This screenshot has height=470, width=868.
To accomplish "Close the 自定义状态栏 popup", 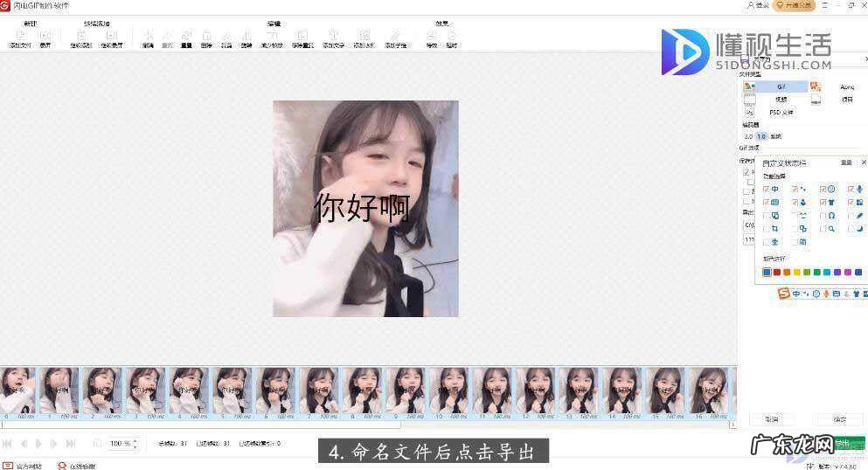I will point(864,162).
